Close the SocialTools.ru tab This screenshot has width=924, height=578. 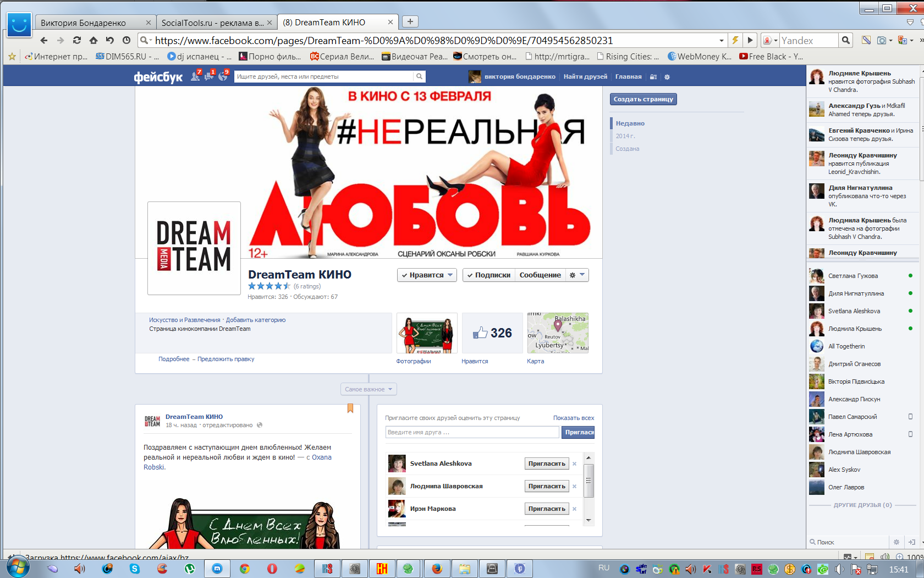(269, 23)
